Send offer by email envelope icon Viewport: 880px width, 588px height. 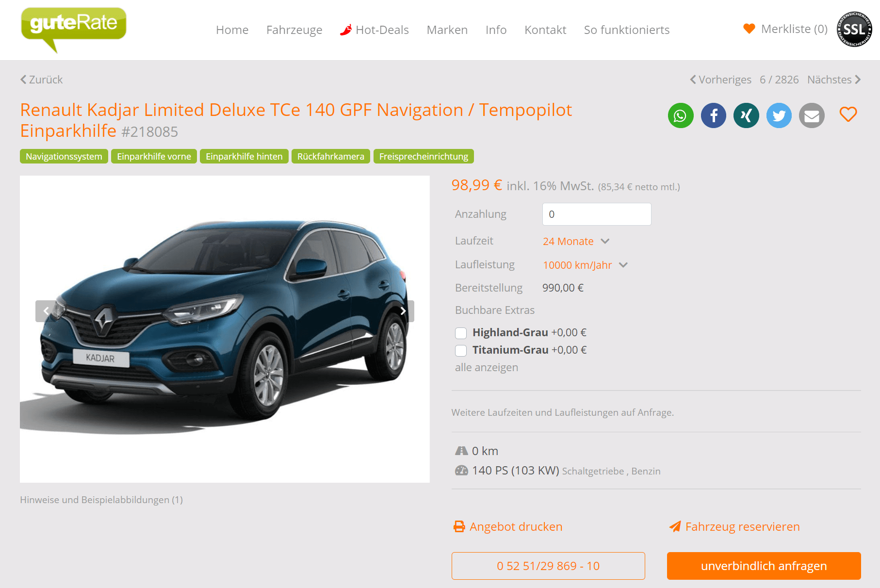pyautogui.click(x=812, y=115)
